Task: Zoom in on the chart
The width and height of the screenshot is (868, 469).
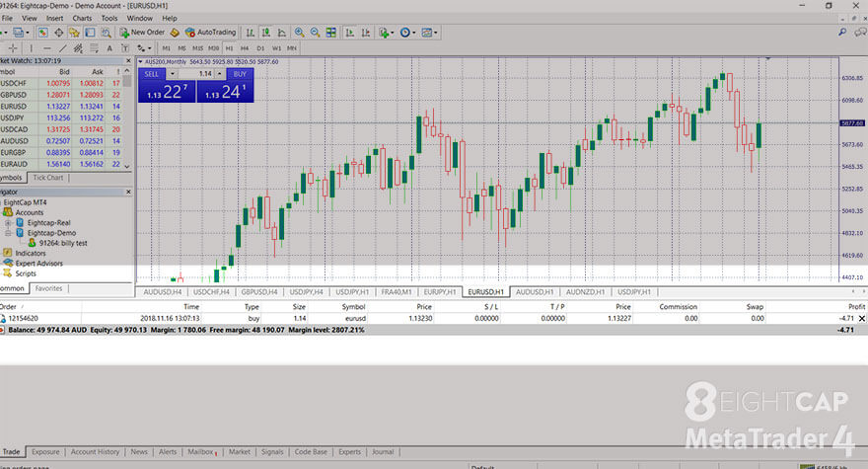Action: [x=300, y=33]
